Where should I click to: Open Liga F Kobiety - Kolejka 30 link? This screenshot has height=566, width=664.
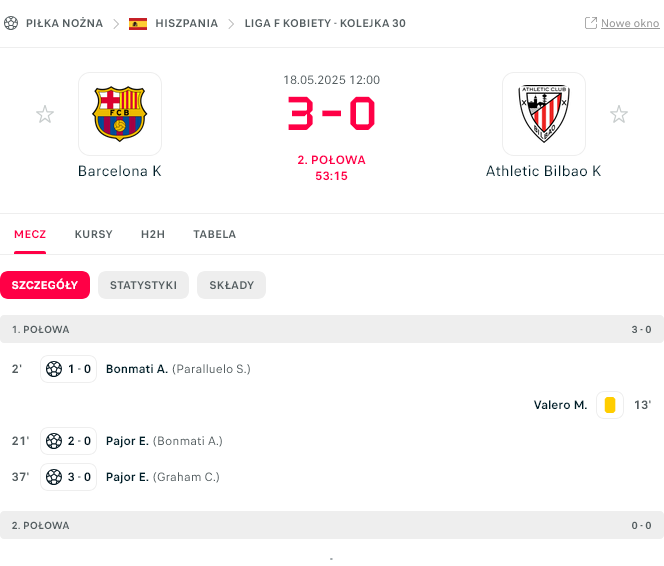click(325, 23)
